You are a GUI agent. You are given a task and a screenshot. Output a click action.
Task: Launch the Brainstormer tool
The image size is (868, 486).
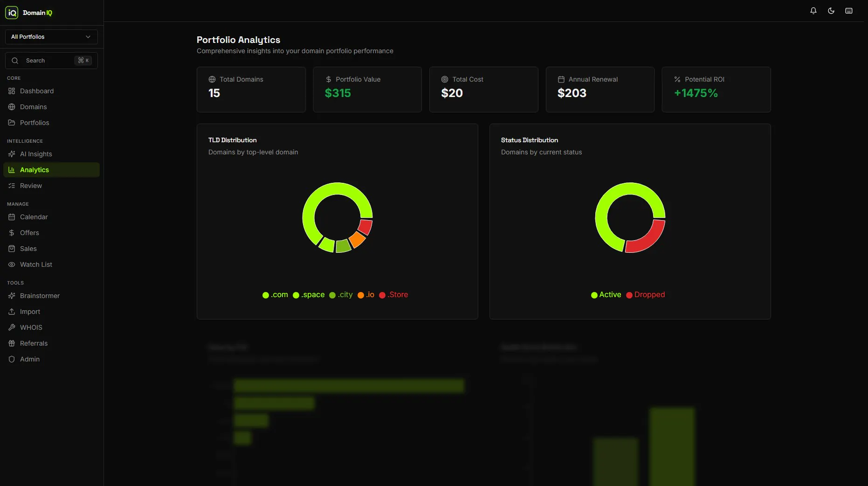point(51,296)
